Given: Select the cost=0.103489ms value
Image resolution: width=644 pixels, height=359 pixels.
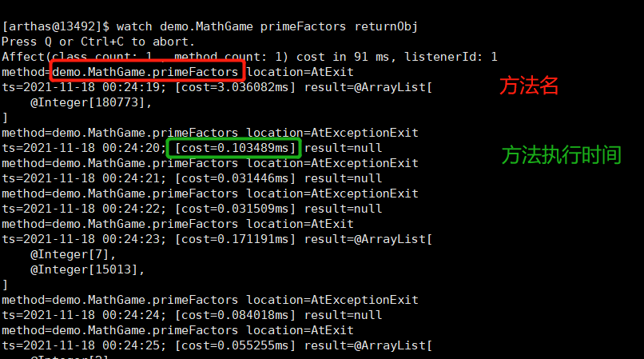Looking at the screenshot, I should pos(235,148).
